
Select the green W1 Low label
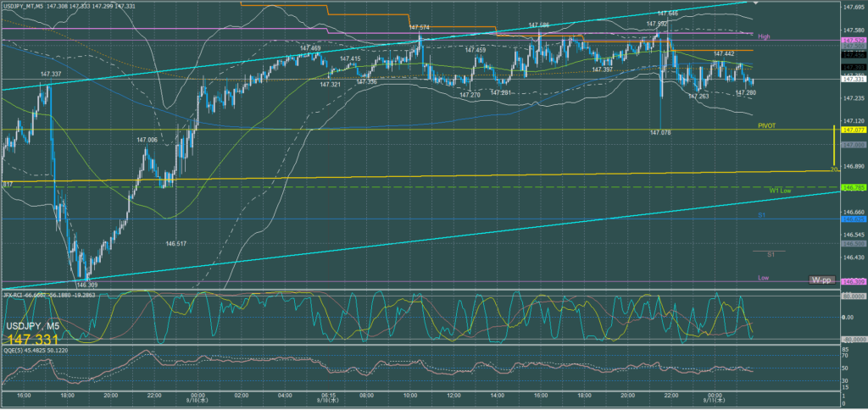click(780, 189)
